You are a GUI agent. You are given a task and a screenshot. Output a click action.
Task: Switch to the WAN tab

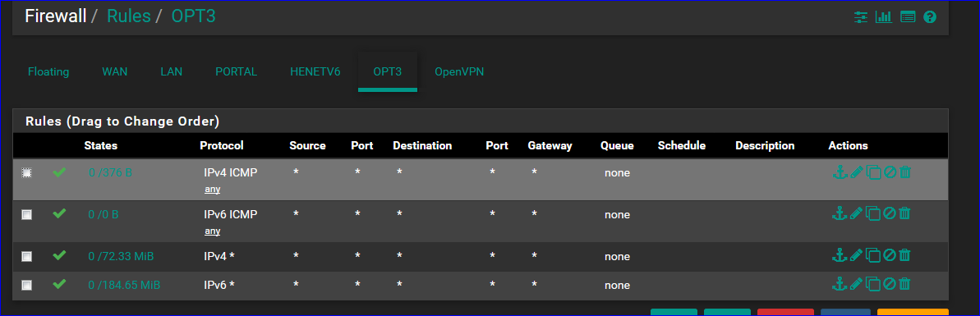114,72
